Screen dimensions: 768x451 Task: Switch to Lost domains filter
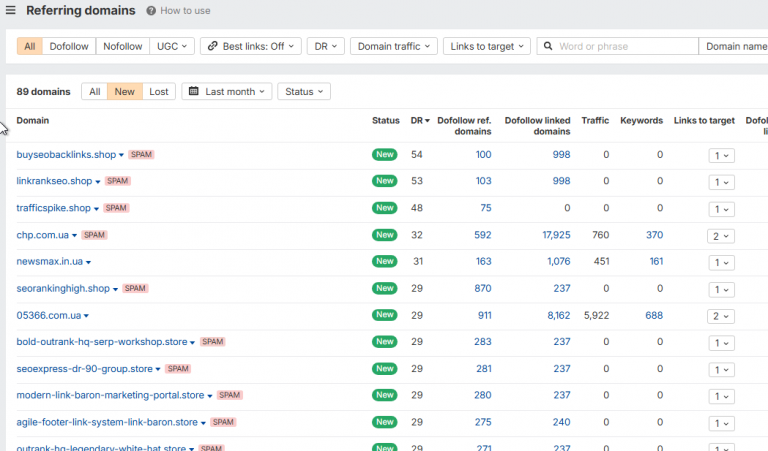point(159,92)
